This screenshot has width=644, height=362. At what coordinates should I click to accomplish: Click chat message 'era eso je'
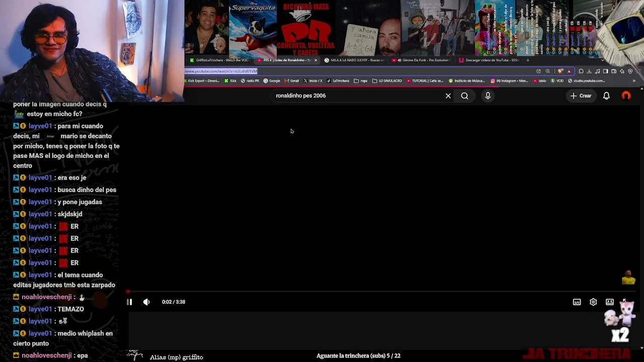71,177
